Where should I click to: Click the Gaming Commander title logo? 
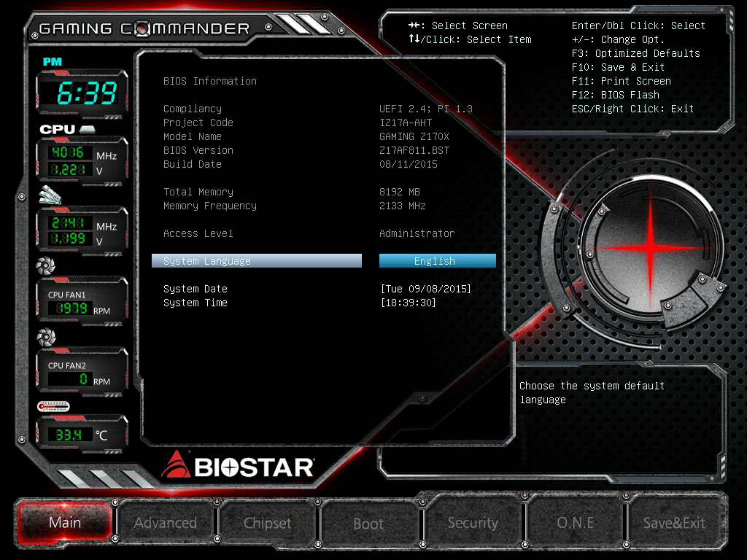click(x=144, y=28)
